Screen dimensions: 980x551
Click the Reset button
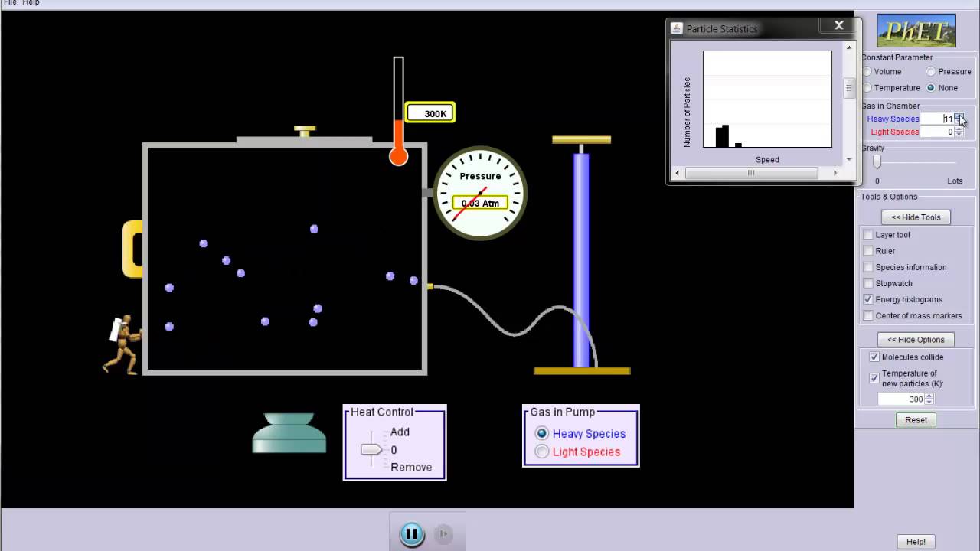click(x=916, y=420)
